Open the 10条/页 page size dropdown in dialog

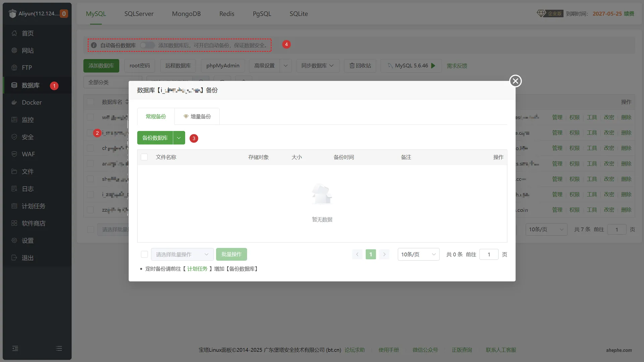418,255
